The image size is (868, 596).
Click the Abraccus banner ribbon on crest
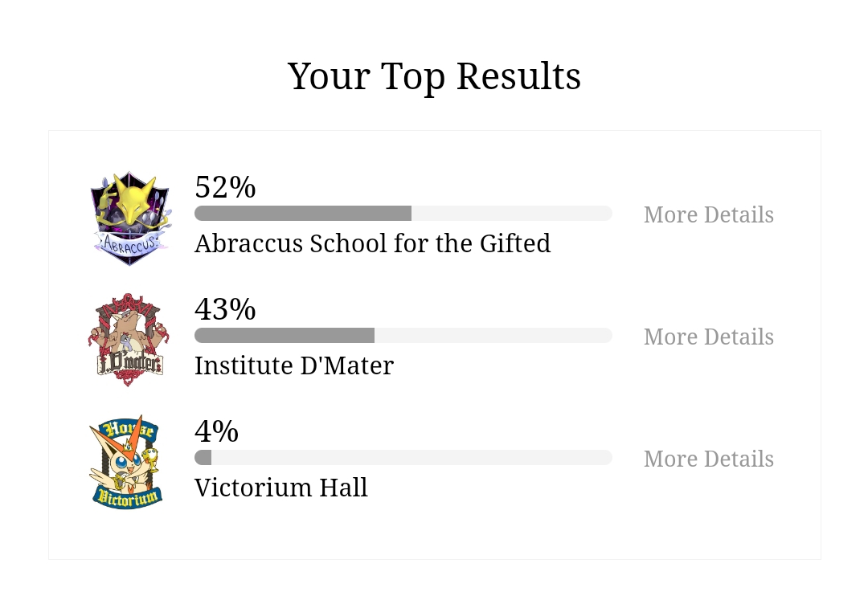point(130,243)
